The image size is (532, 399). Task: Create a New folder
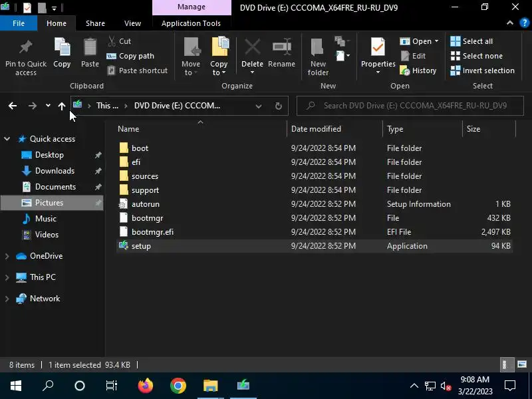click(x=318, y=57)
